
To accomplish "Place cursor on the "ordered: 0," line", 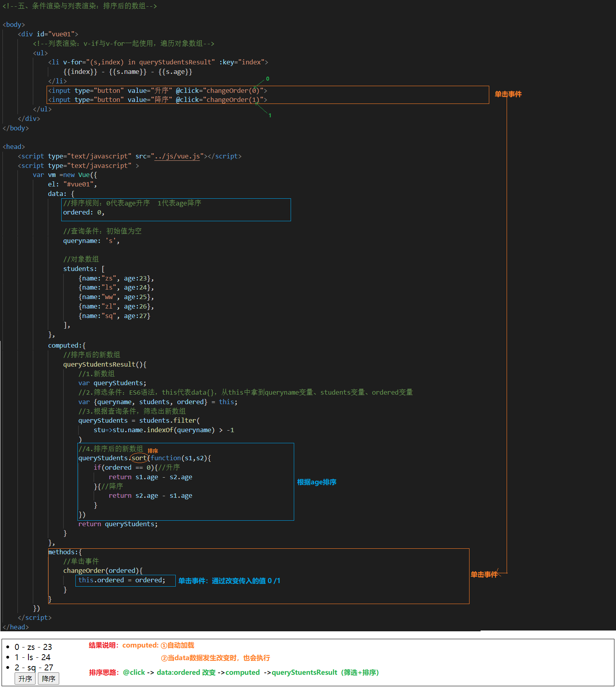I will click(x=83, y=213).
